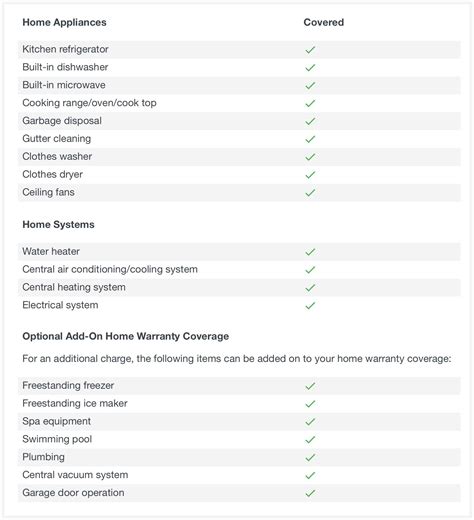Click the Water heater covered checkmark
Image resolution: width=474 pixels, height=520 pixels.
(x=310, y=252)
